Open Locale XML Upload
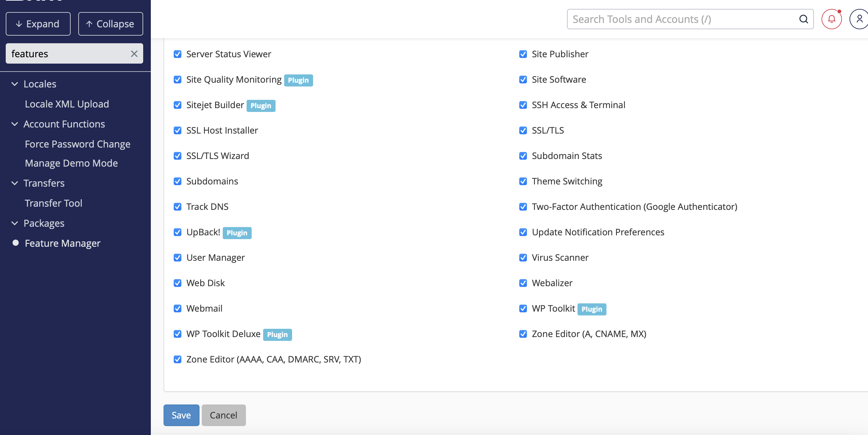 tap(67, 104)
